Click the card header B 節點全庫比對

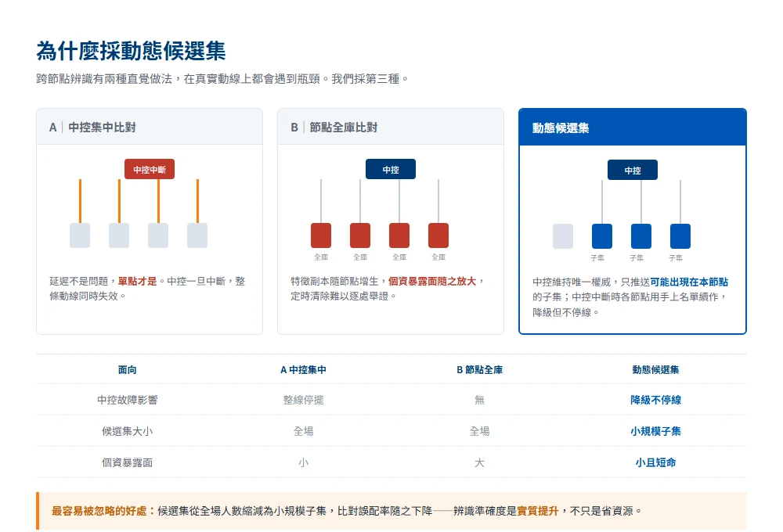click(x=391, y=128)
